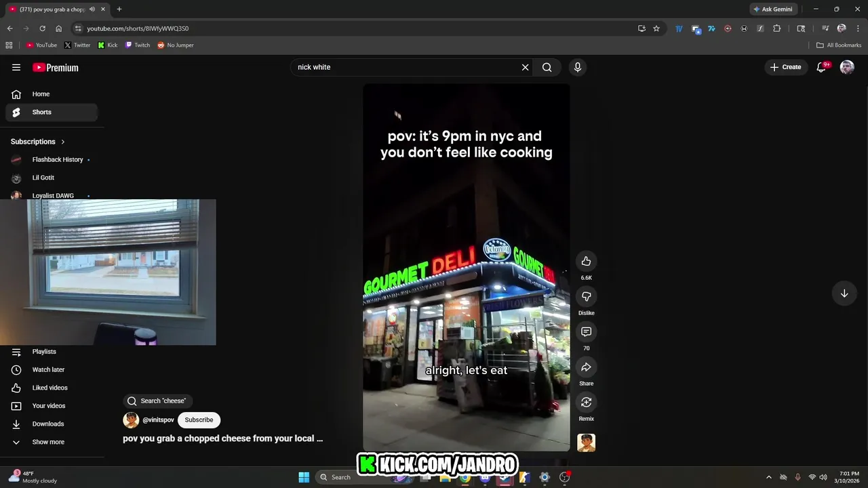Open YouTube bookmark in bookmarks bar
The width and height of the screenshot is (868, 488).
point(41,45)
